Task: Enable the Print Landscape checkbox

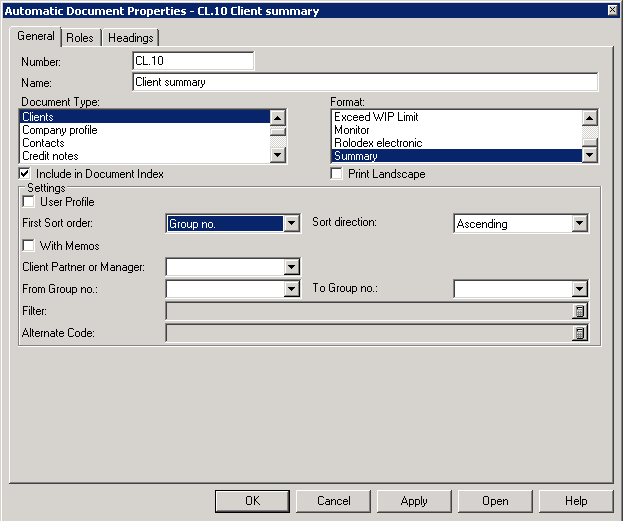Action: pos(338,174)
